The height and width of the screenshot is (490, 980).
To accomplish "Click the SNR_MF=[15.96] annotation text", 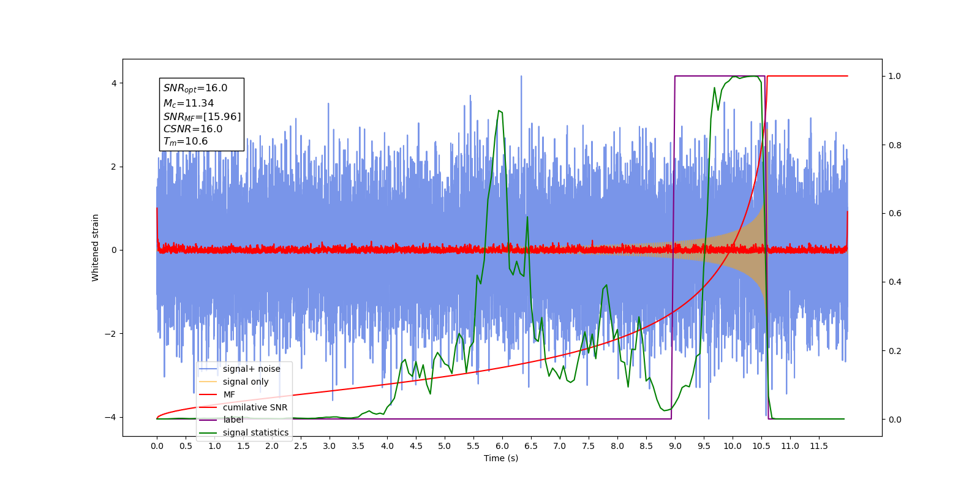I will [202, 116].
